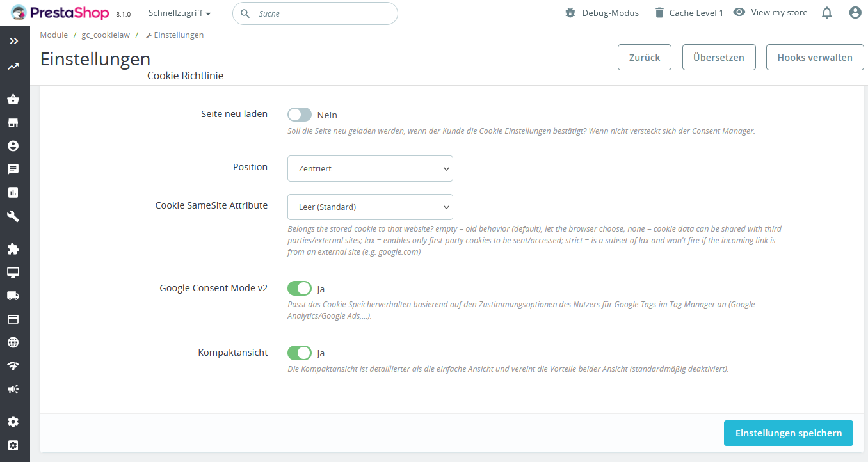Expand the Schnellzugriff quick access menu

[180, 13]
